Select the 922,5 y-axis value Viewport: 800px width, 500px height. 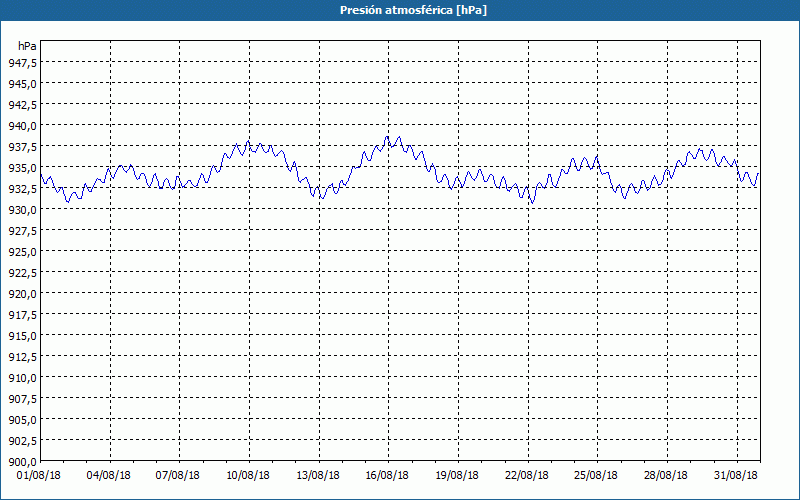point(22,272)
